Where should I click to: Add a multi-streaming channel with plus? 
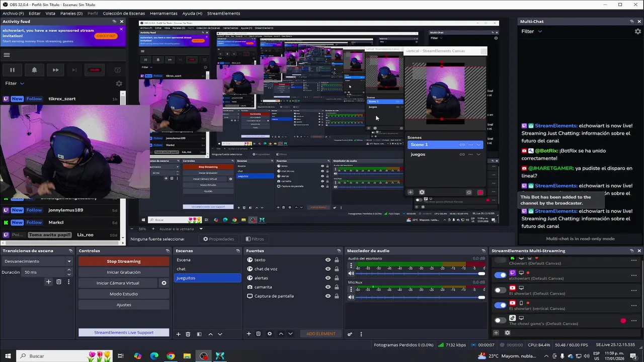click(x=496, y=332)
